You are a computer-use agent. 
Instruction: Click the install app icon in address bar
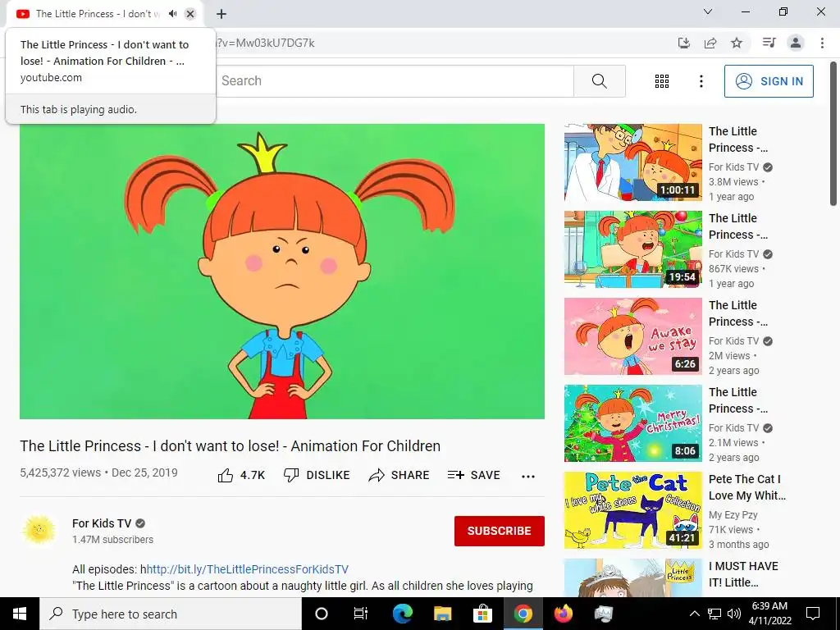coord(683,43)
